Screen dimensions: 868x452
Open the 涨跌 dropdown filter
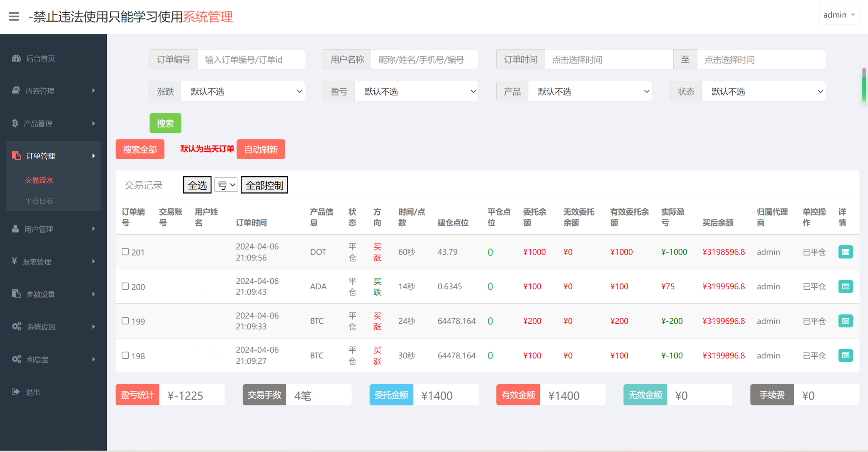pyautogui.click(x=243, y=92)
